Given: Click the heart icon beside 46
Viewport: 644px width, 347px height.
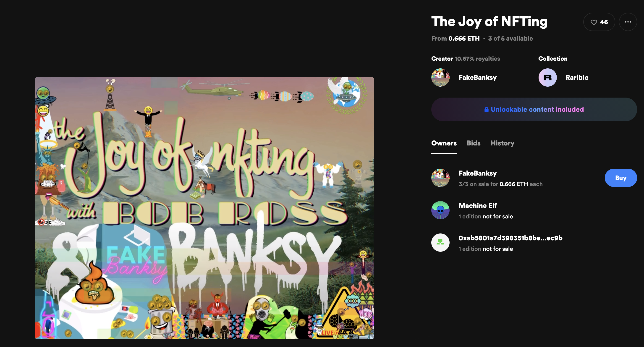Looking at the screenshot, I should click(594, 22).
